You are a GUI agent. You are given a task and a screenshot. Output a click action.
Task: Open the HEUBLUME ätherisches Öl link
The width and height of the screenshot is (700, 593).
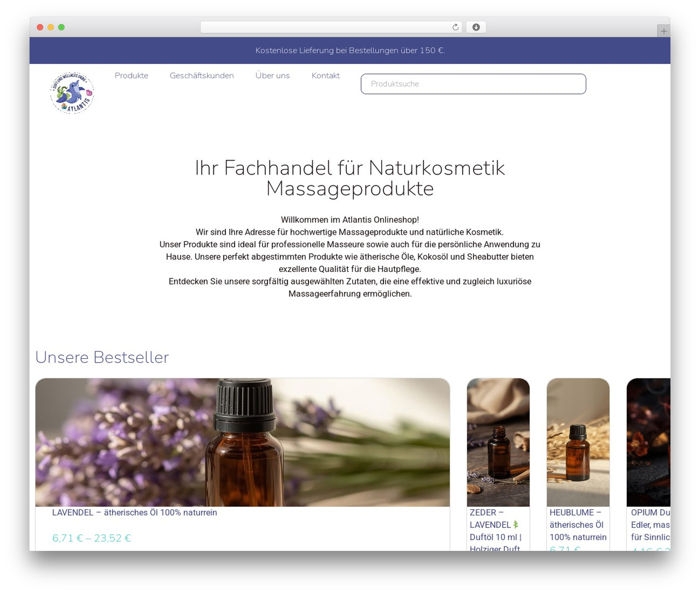(x=578, y=525)
